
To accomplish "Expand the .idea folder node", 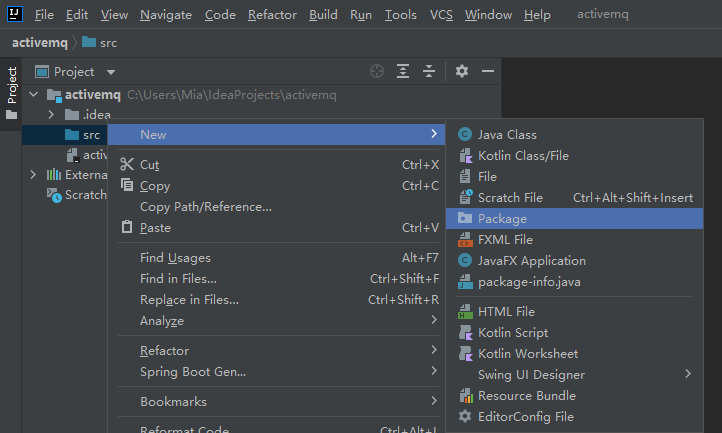I will tap(51, 114).
